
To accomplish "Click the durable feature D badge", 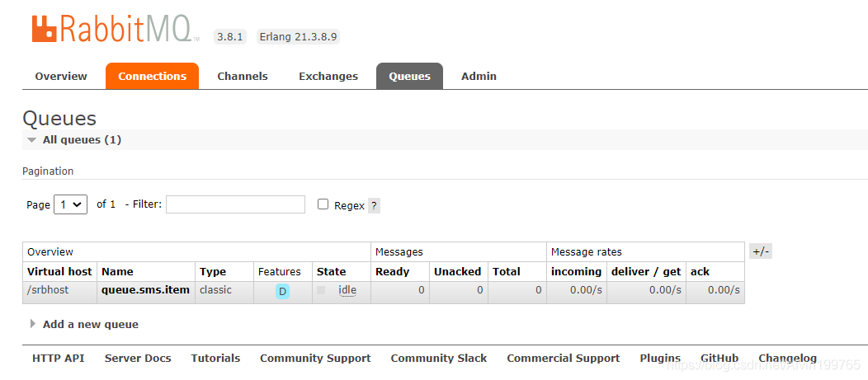I will coord(282,291).
